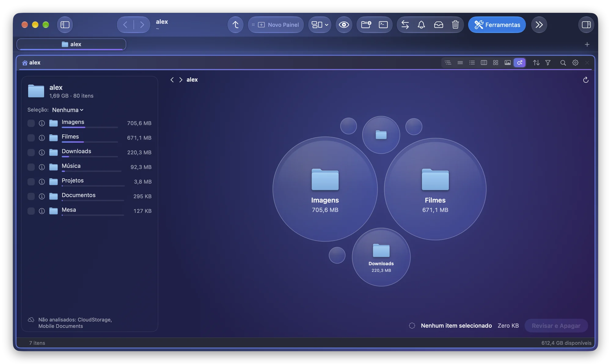
Task: Toggle the left sidebar icon
Action: coord(65,25)
